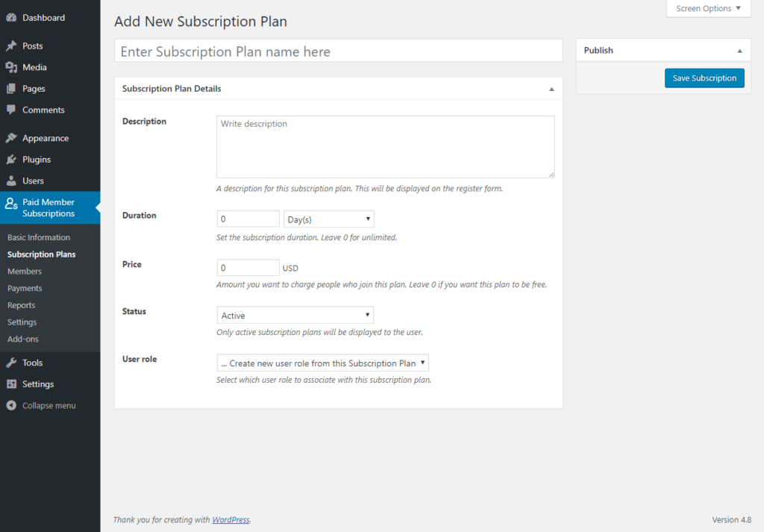The height and width of the screenshot is (532, 764).
Task: Follow the WordPress link in the footer
Action: point(231,519)
